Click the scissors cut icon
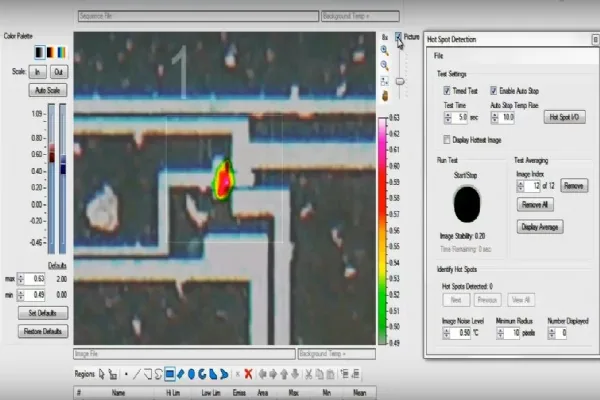 (308, 374)
